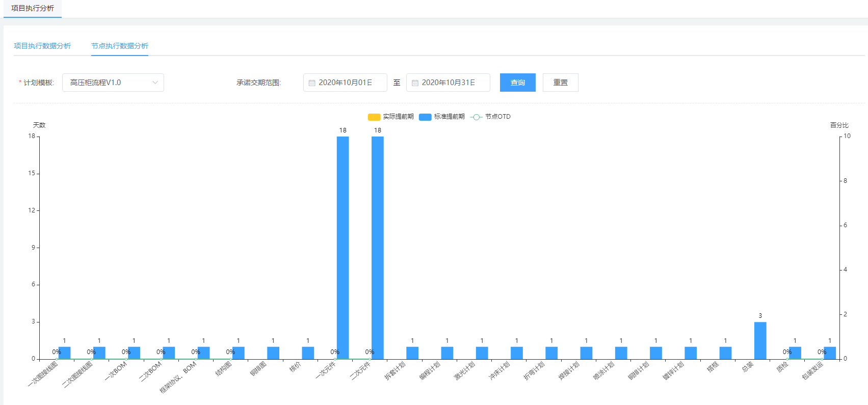Click the 总装 bar valued 3
The image size is (868, 405).
[760, 340]
